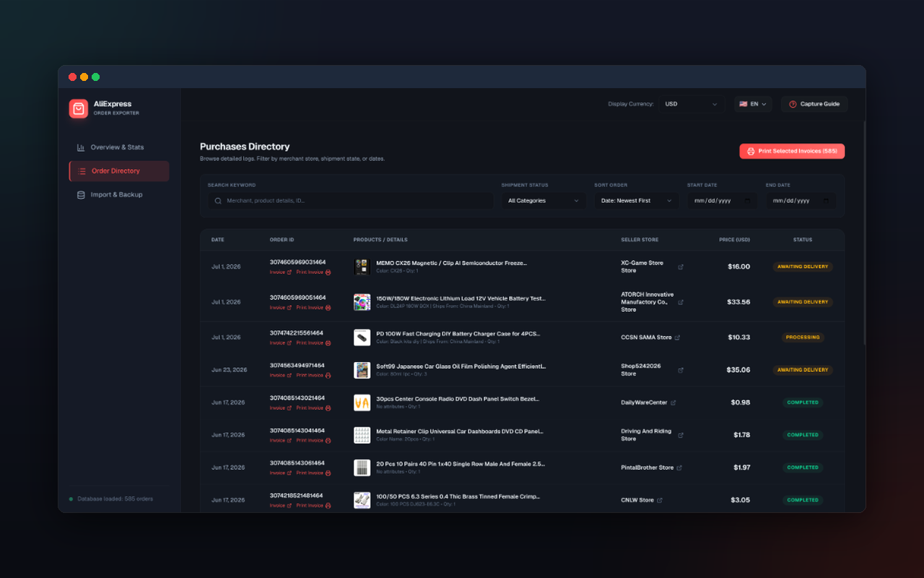
Task: Click the Date column header
Action: pos(218,240)
